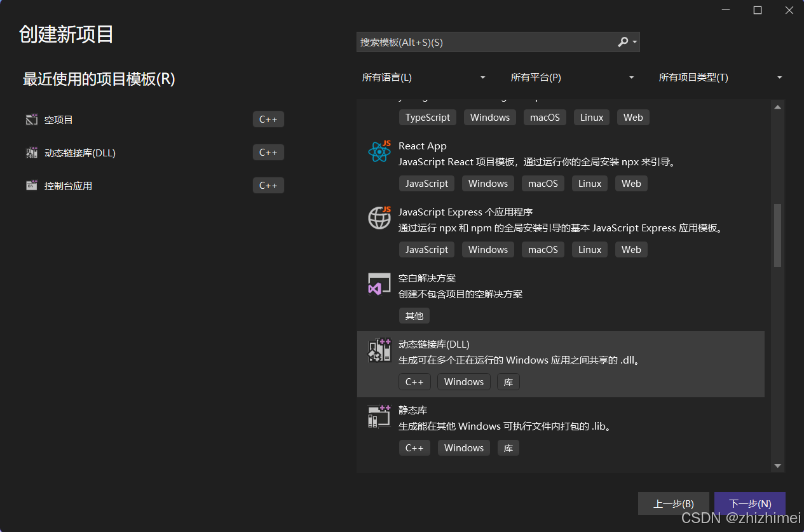
Task: Click JavaScript tag under JavaScript Express
Action: pos(427,250)
